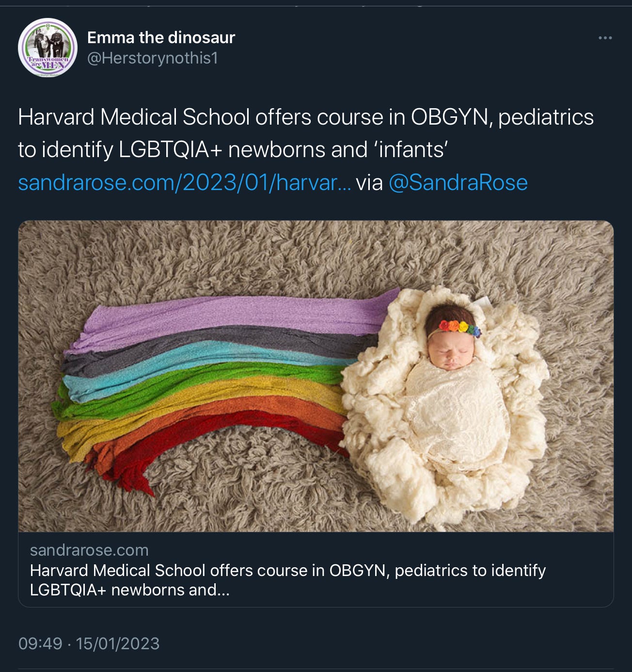The width and height of the screenshot is (632, 672).
Task: Click the 'LGBTQIA+ newborns and…' card subtitle line
Action: tap(130, 590)
